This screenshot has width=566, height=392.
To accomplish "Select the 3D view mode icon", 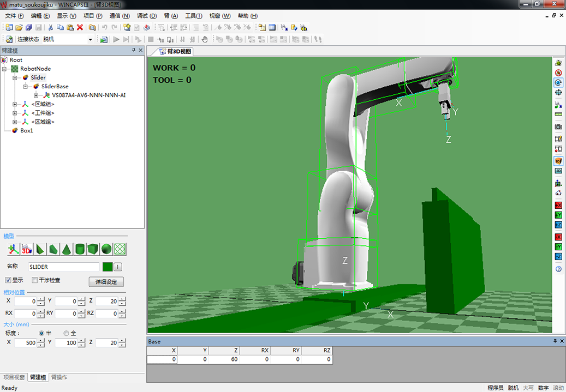I will click(558, 161).
